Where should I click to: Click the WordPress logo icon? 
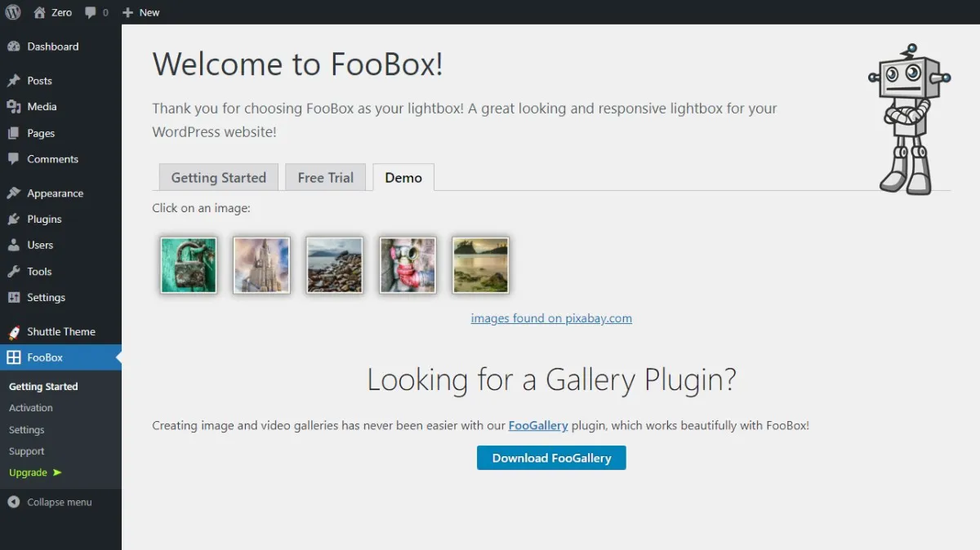click(13, 12)
